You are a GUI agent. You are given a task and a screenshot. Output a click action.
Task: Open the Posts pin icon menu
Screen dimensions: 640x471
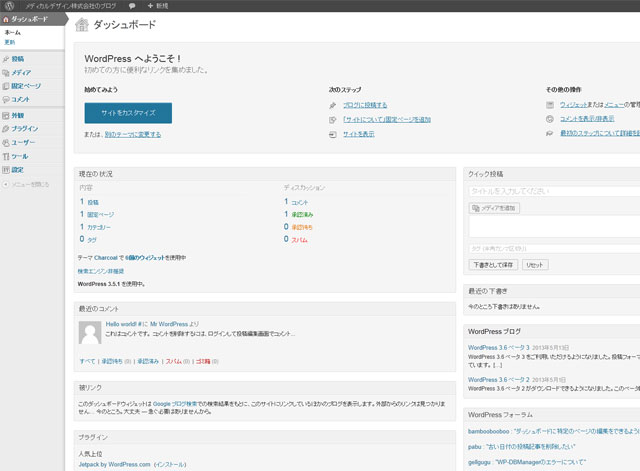coord(6,59)
